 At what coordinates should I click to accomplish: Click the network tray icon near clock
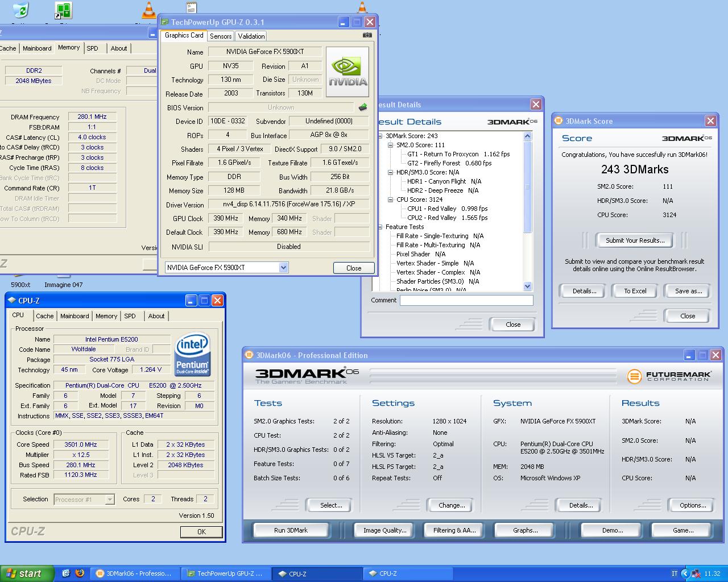coord(696,574)
